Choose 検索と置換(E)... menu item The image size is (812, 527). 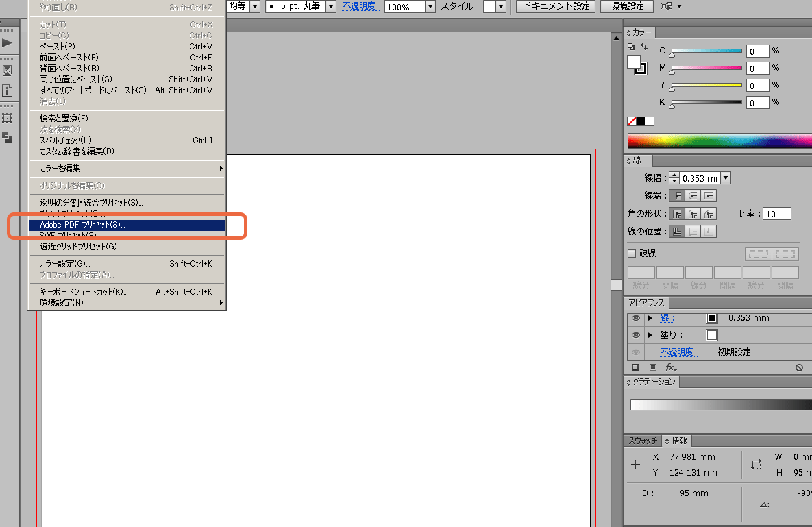pyautogui.click(x=127, y=118)
